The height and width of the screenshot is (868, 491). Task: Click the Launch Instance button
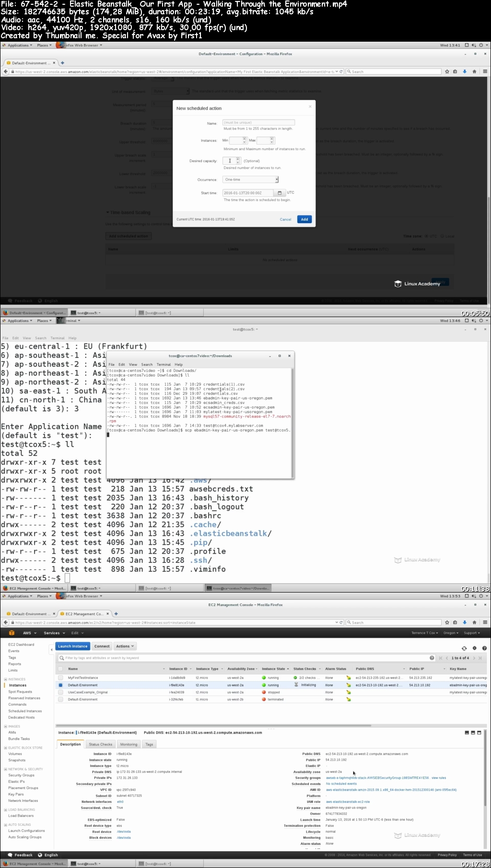tap(73, 646)
